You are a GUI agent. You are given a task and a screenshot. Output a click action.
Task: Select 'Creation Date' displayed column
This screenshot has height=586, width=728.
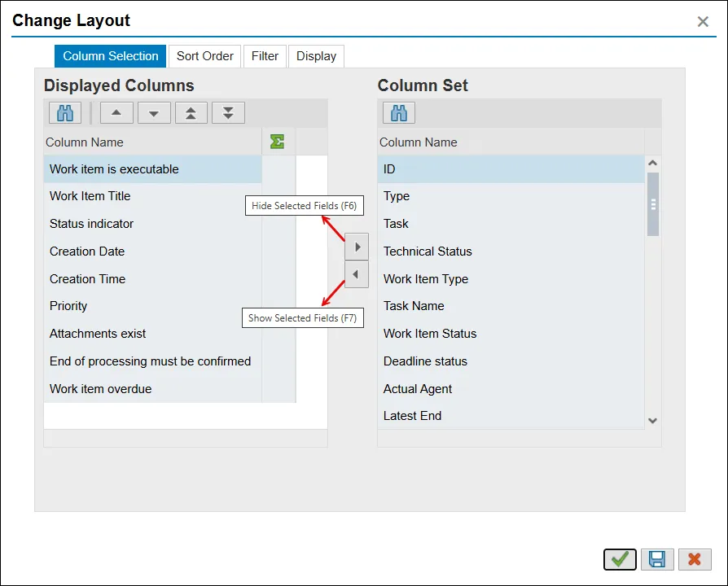coord(153,251)
